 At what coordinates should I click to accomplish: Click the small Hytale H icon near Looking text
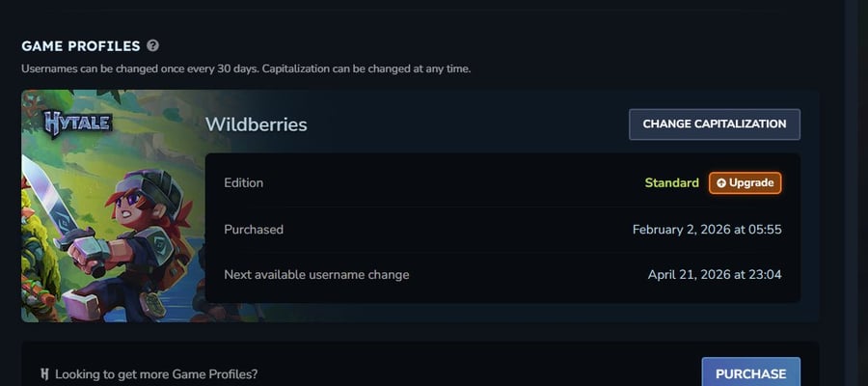click(44, 374)
